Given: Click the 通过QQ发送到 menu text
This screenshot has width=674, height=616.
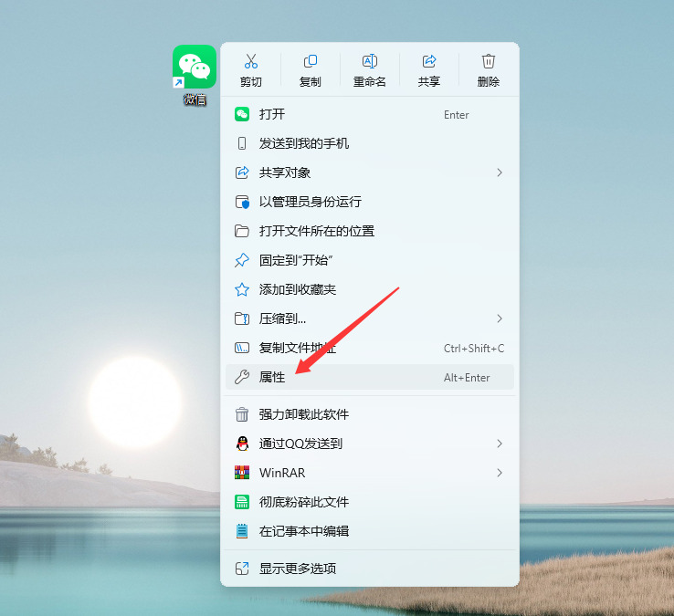Looking at the screenshot, I should pos(300,444).
